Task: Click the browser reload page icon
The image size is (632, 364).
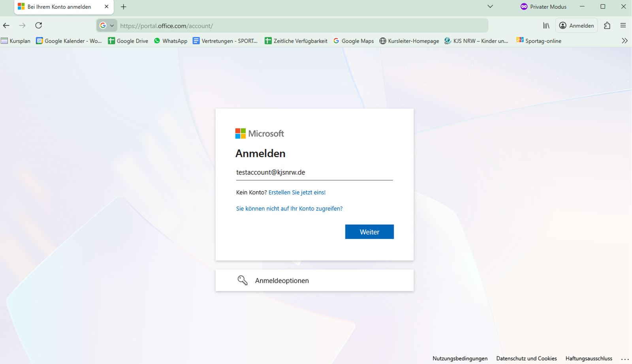Action: point(38,26)
